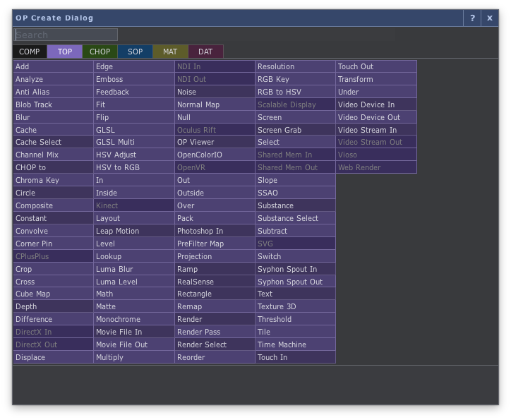Create an Add TOP operator
Viewport: 511px width, 420px height.
pyautogui.click(x=54, y=66)
